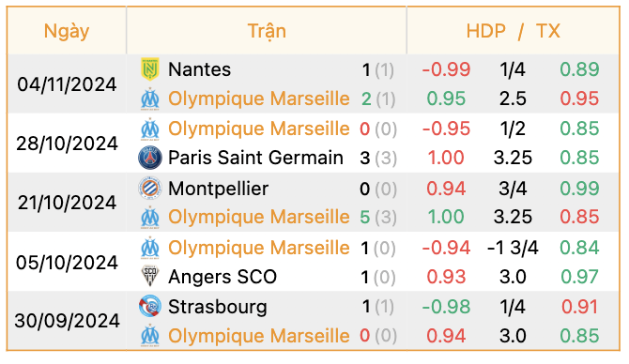Click Marseille logo in 28/10/2024 match

click(x=150, y=129)
